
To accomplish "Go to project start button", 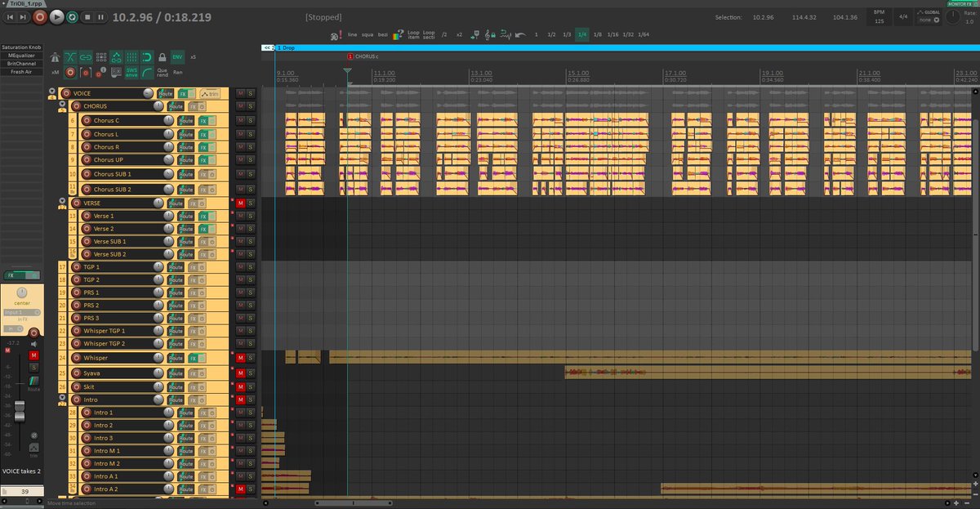I will 11,16.
